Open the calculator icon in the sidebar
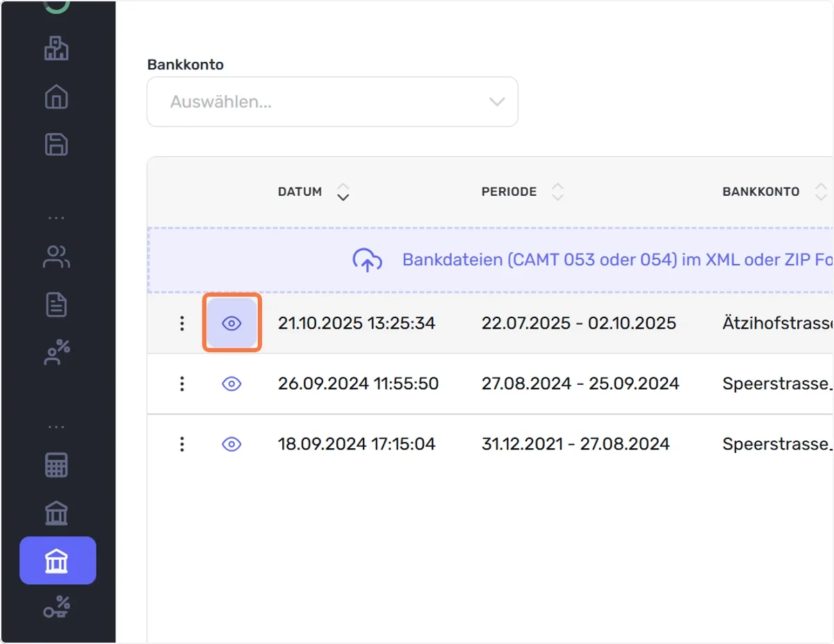Image resolution: width=834 pixels, height=644 pixels. tap(56, 465)
